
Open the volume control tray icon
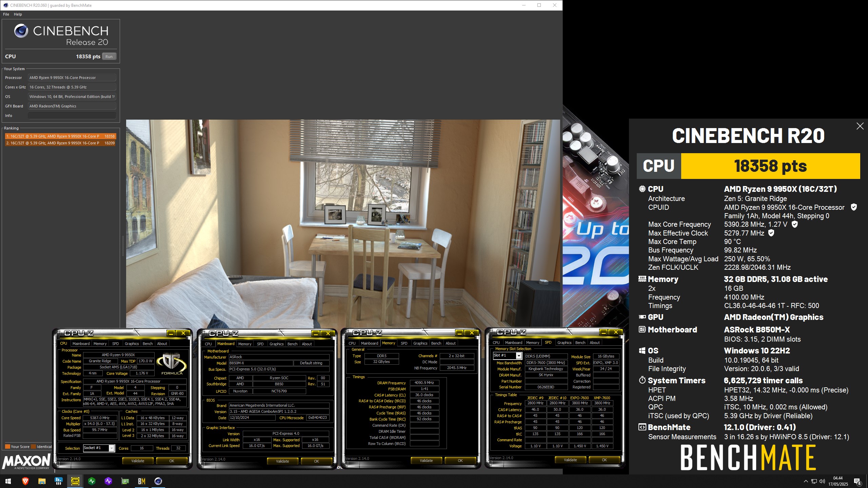click(822, 481)
